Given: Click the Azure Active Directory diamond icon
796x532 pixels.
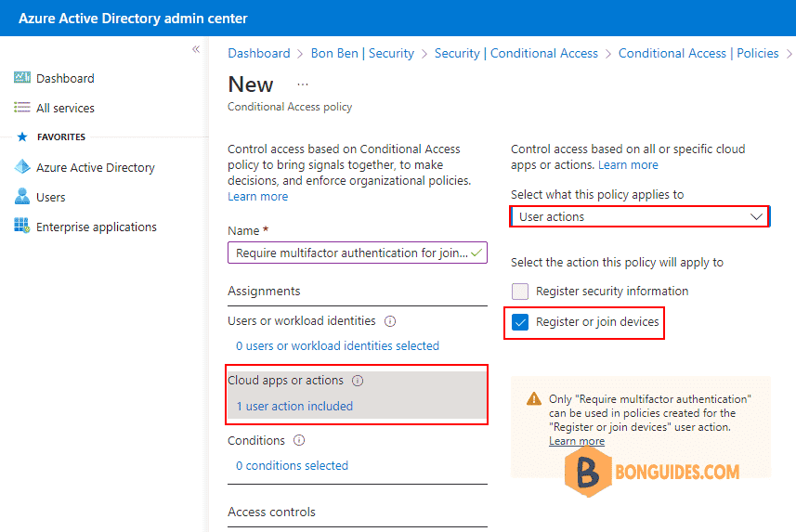Looking at the screenshot, I should pyautogui.click(x=22, y=166).
